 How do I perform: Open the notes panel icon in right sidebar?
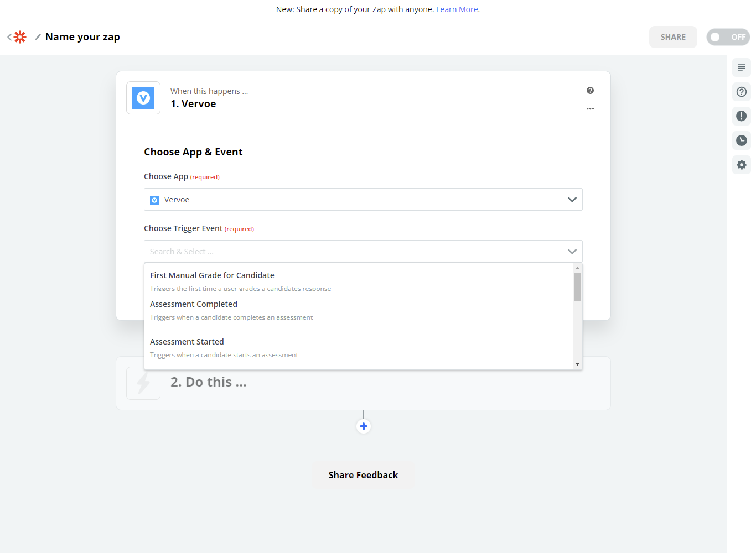tap(742, 67)
